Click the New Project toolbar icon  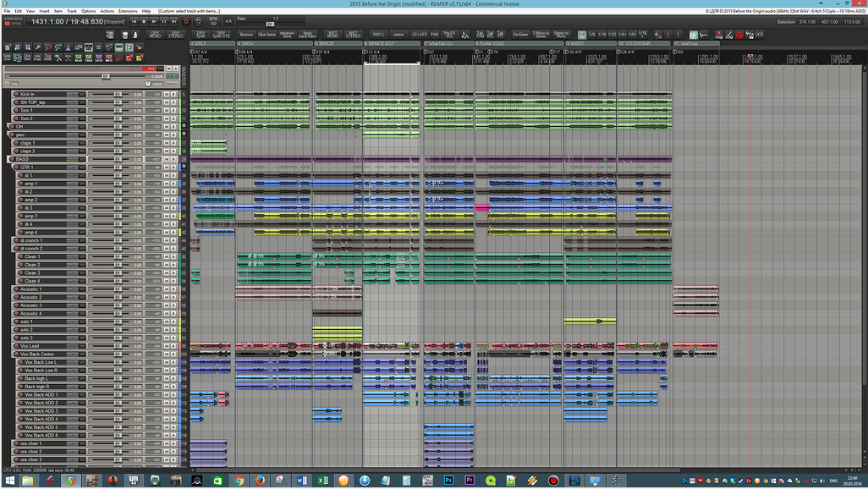pyautogui.click(x=8, y=47)
